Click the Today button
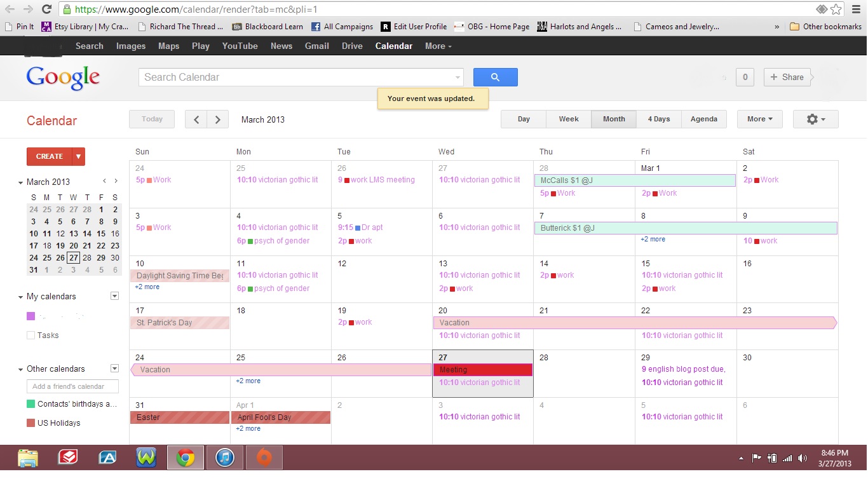This screenshot has height=488, width=868. (x=152, y=119)
